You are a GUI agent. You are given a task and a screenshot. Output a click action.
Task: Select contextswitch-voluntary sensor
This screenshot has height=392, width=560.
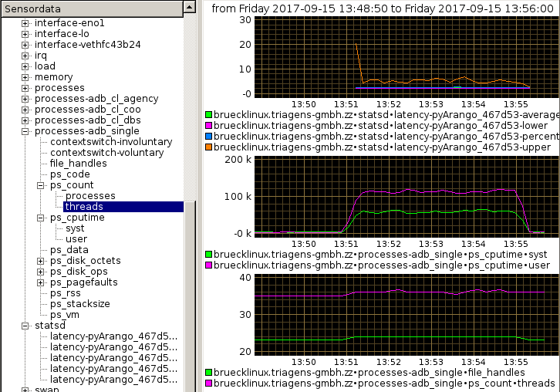(106, 153)
